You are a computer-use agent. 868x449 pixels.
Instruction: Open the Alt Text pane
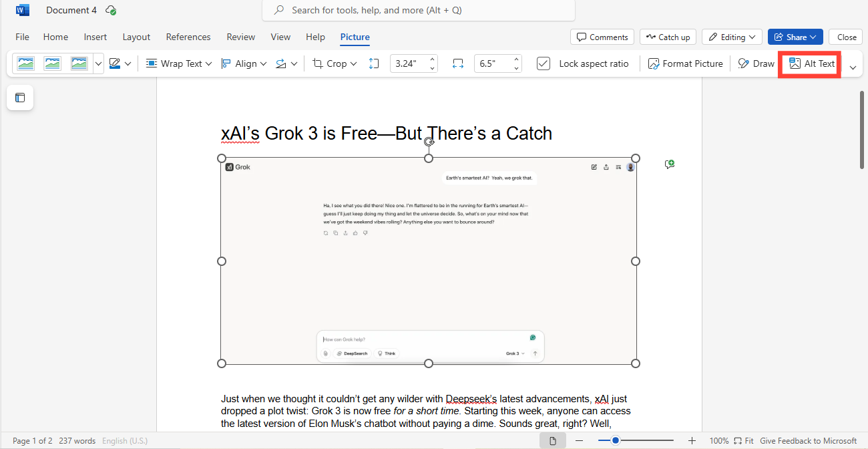[811, 63]
